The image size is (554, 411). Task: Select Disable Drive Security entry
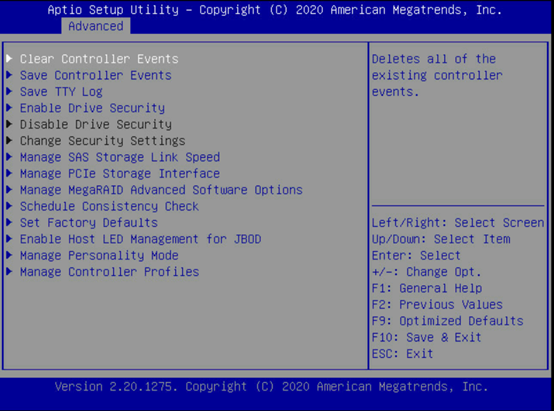click(96, 124)
